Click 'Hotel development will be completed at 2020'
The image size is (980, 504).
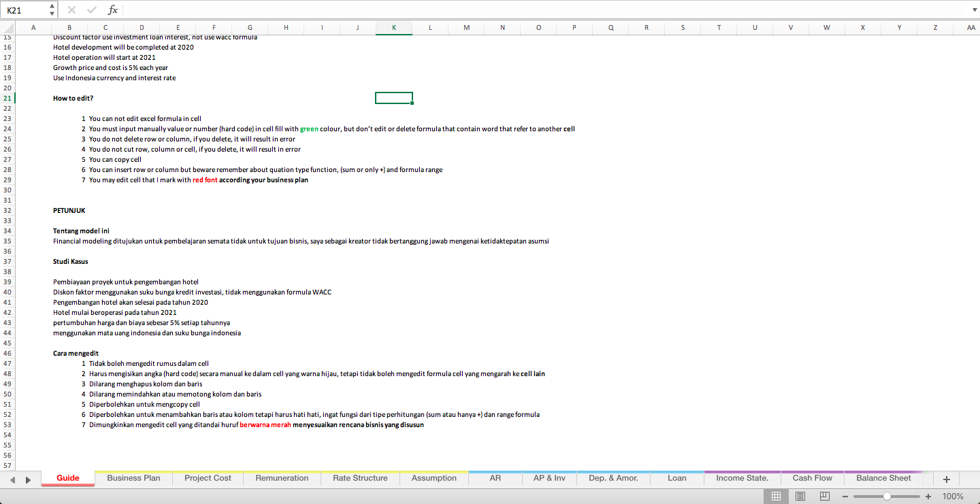(x=123, y=47)
